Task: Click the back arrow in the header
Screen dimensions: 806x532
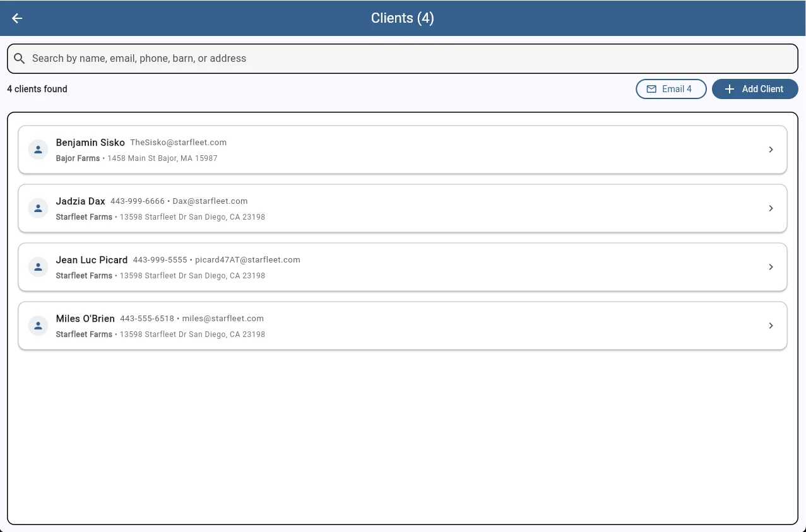Action: (16, 18)
